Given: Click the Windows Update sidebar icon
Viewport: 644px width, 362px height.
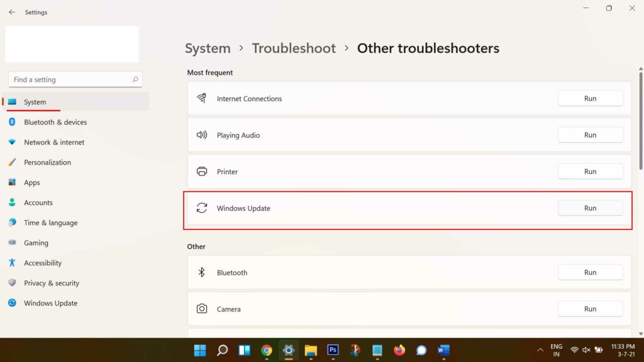Looking at the screenshot, I should [13, 303].
